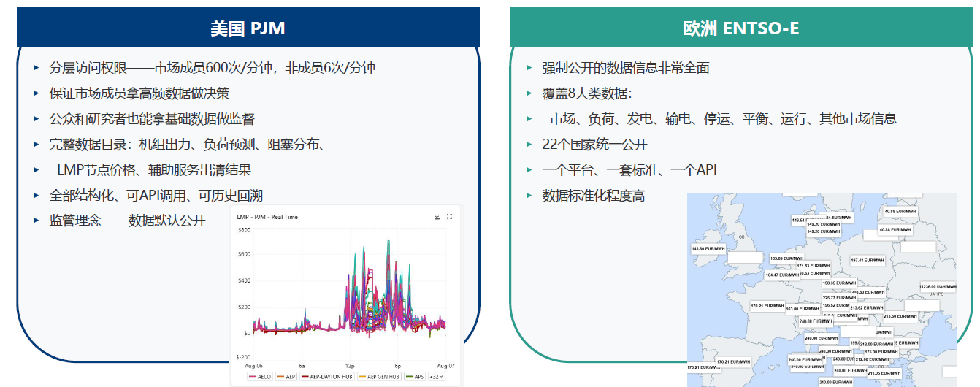Viewport: 980px width, 387px height.
Task: Click the 143.80 EUR/MWH map label
Action: click(x=708, y=249)
